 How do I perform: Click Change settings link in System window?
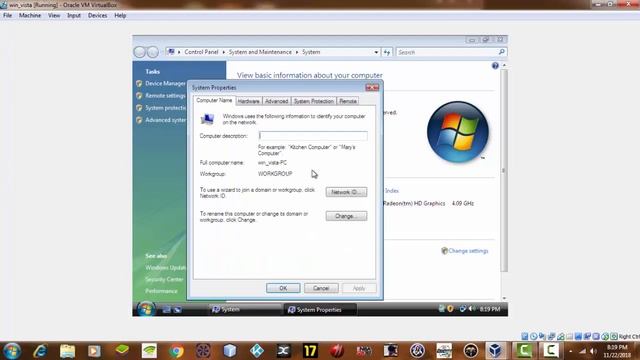click(x=468, y=251)
